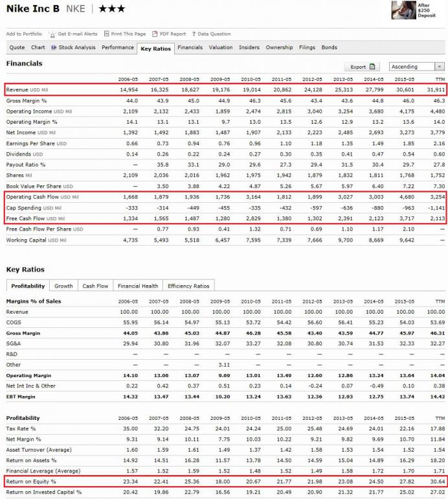This screenshot has width=448, height=499.
Task: Click the Book Value Per Share label
Action: [x=39, y=186]
